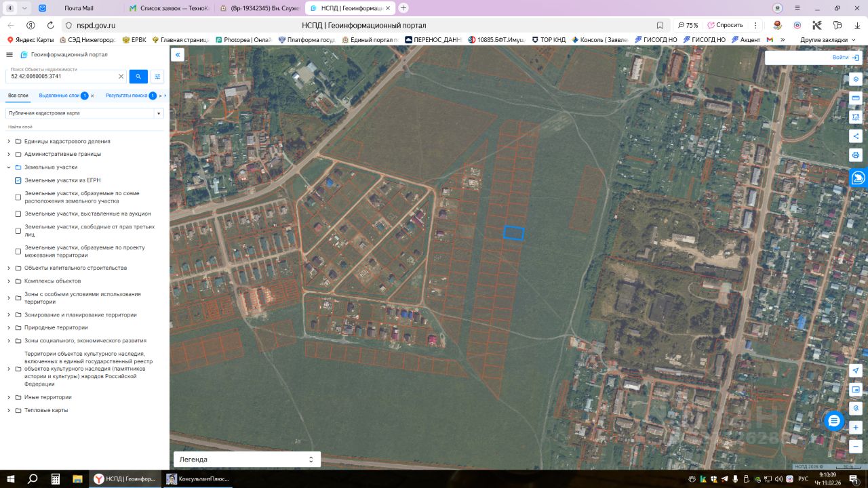This screenshot has width=868, height=488.
Task: Uncheck Земельные участки из ЕГРН layer
Action: point(18,180)
